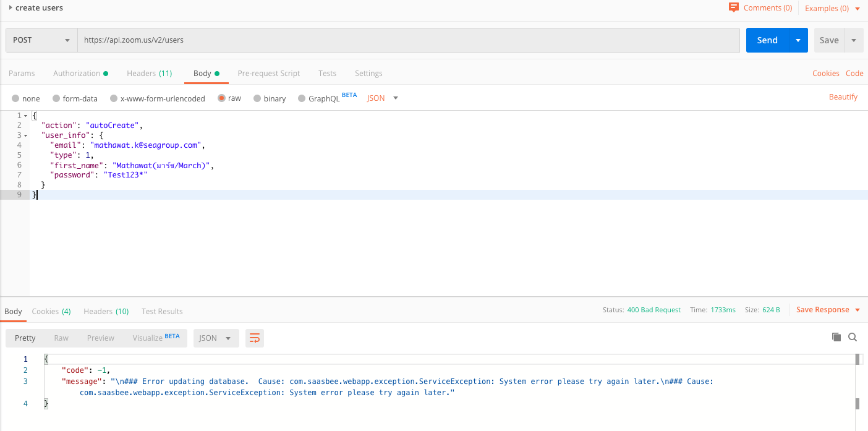The image size is (868, 431).
Task: Select the GraphQL body type
Action: pos(318,98)
